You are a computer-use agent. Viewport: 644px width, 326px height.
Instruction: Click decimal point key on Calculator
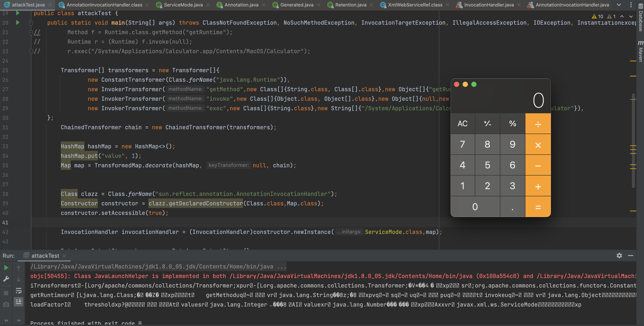[513, 207]
